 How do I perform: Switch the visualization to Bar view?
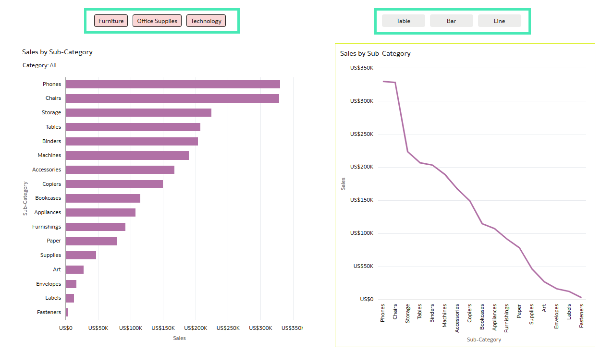[451, 21]
